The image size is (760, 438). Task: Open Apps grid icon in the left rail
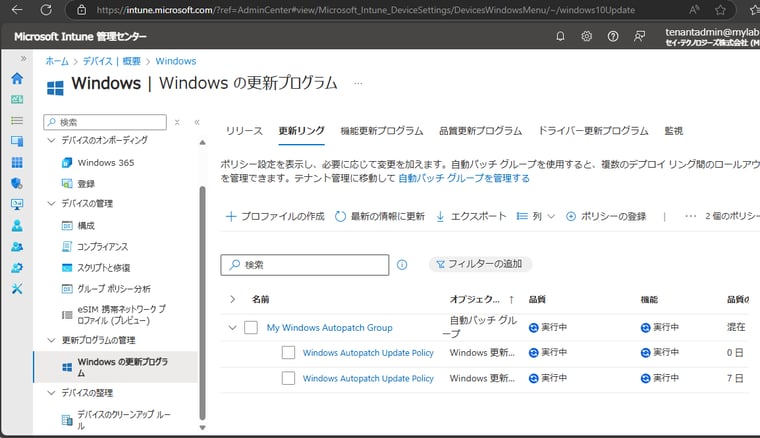click(17, 162)
